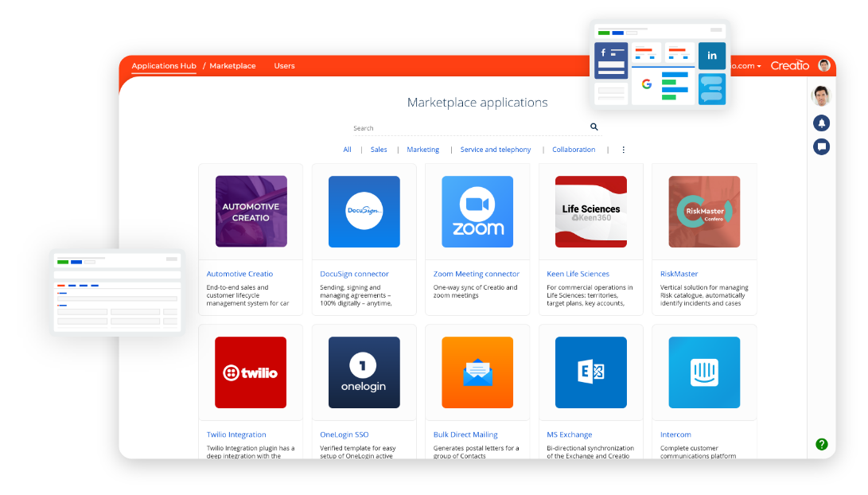Open Marketplace in the header navigation
The height and width of the screenshot is (495, 868).
click(x=232, y=66)
